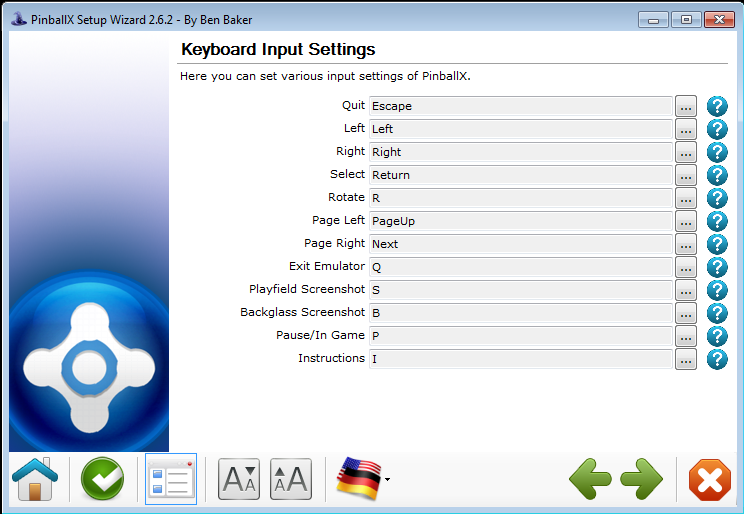
Task: Open help for the Page Right setting
Action: click(x=717, y=244)
